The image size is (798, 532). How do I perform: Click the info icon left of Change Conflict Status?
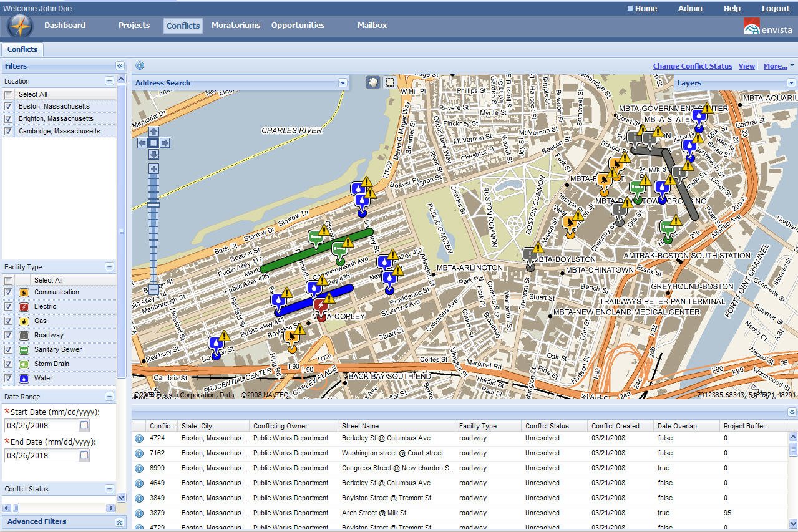140,65
